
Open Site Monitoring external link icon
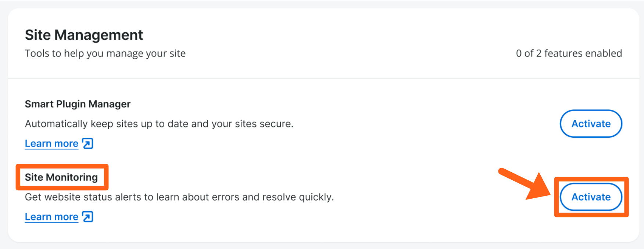[x=88, y=217]
